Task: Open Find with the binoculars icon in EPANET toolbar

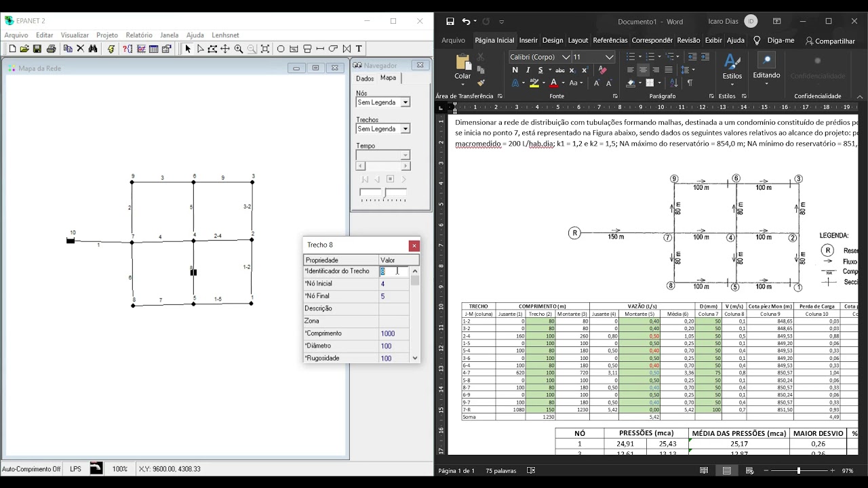Action: coord(93,49)
